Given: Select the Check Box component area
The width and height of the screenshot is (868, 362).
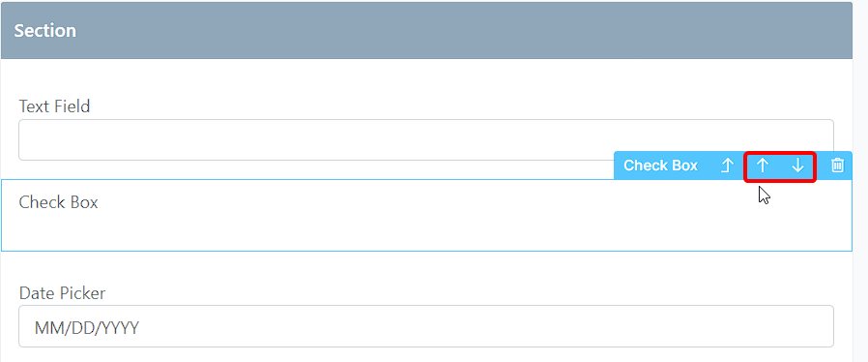Looking at the screenshot, I should (426, 215).
